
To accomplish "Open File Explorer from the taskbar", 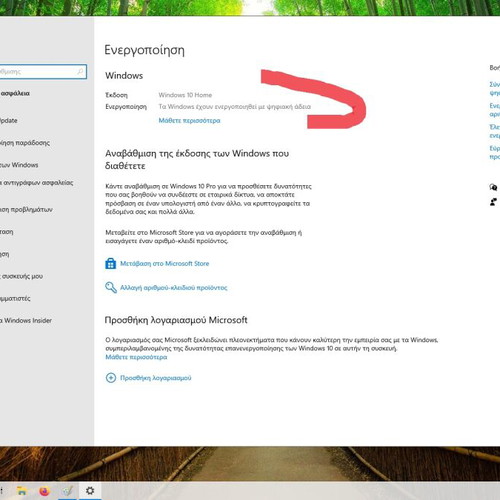I will point(22,491).
